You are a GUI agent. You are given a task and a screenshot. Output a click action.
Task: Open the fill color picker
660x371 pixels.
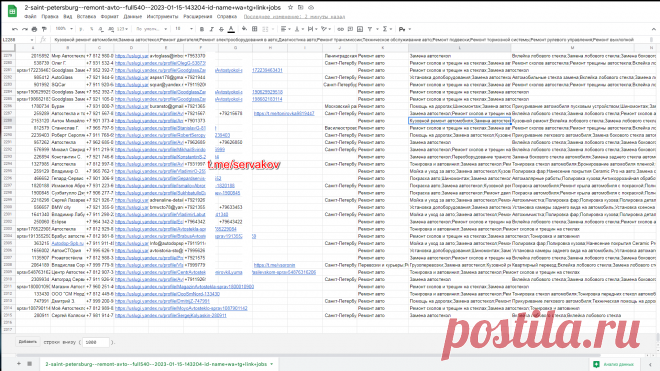(x=245, y=29)
